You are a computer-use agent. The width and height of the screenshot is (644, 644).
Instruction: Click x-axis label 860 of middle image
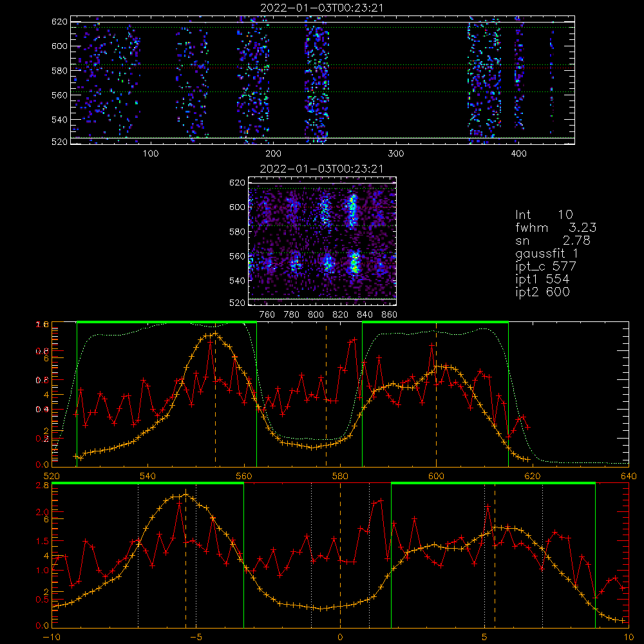tap(390, 315)
